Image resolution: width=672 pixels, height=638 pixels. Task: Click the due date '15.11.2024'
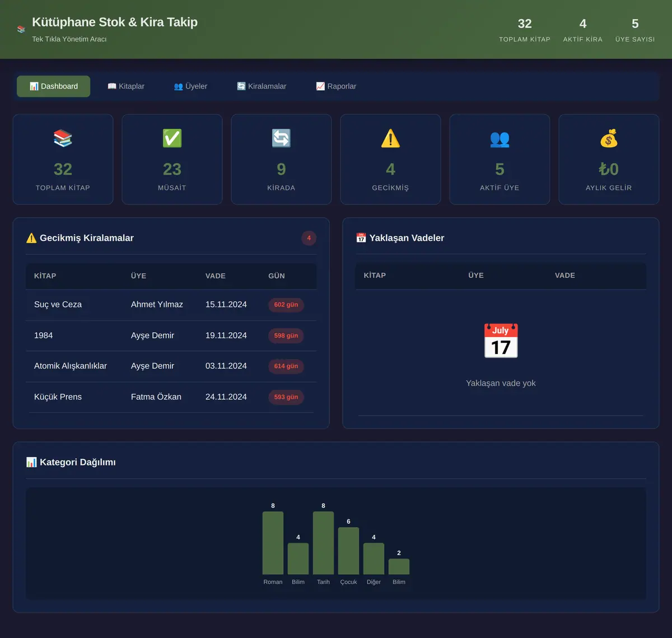point(226,305)
